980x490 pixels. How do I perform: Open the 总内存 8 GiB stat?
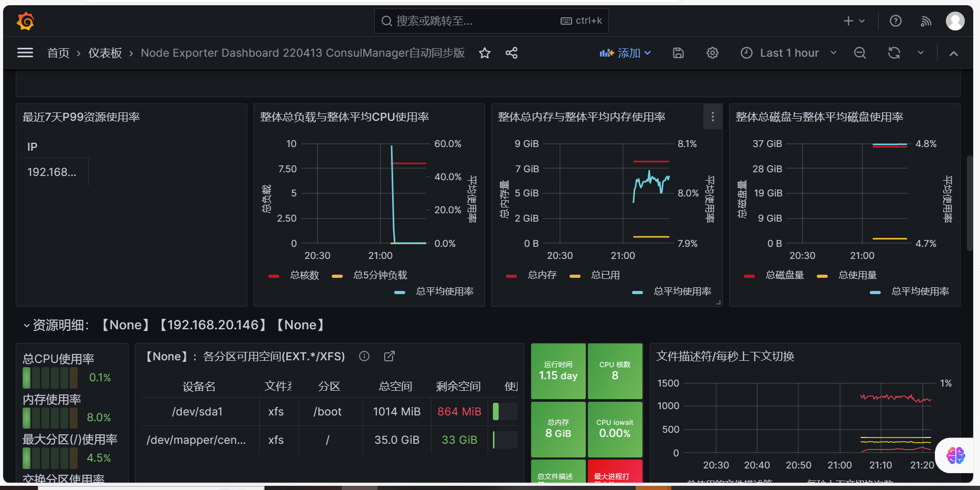pos(558,430)
